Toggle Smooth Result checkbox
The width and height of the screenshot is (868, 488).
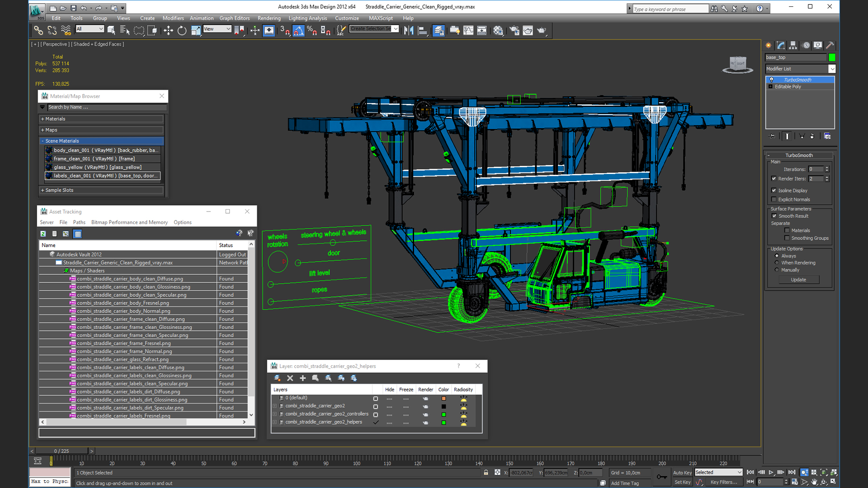pyautogui.click(x=774, y=216)
